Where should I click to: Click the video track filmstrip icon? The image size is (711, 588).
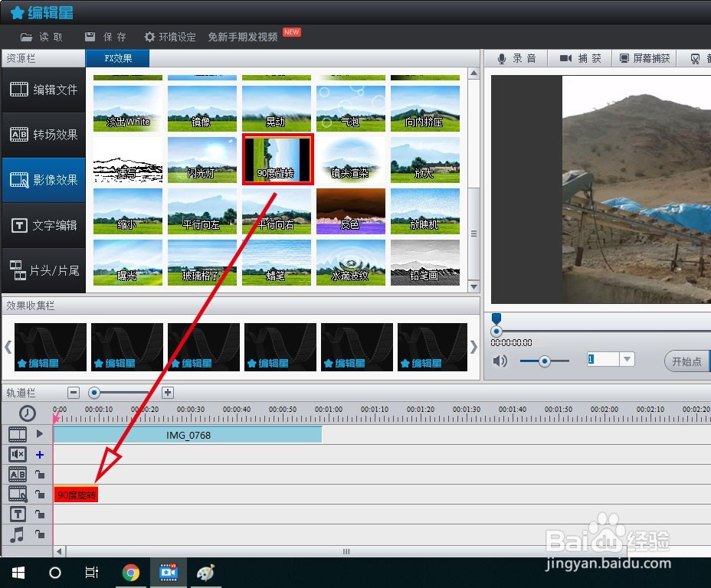pyautogui.click(x=18, y=434)
